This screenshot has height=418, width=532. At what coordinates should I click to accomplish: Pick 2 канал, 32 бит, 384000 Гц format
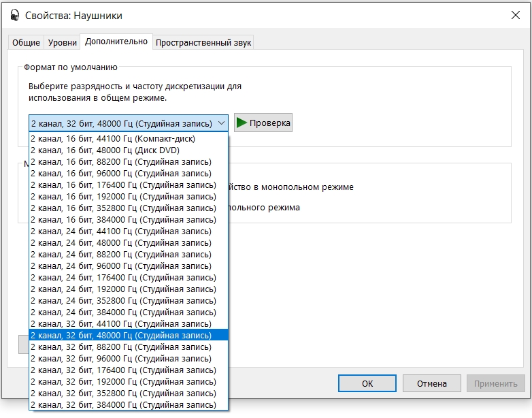tap(129, 405)
